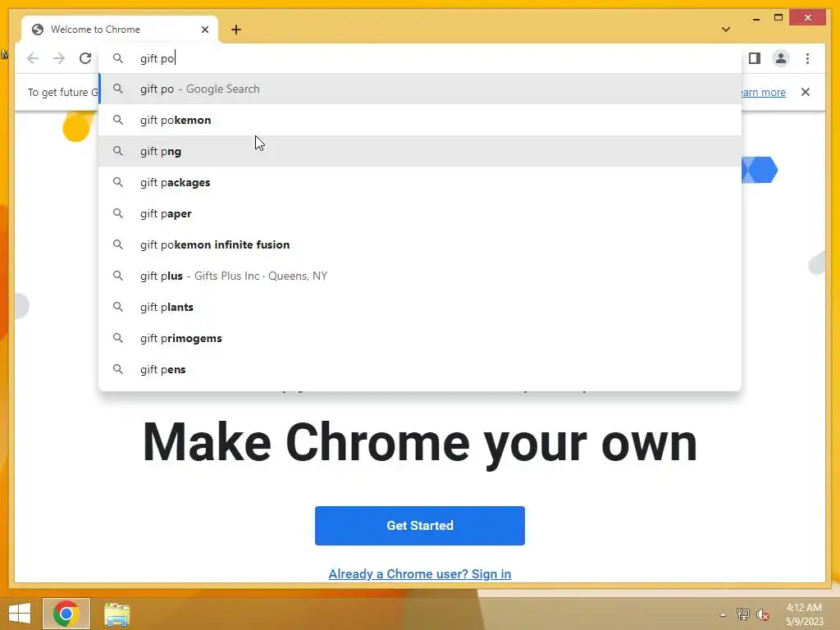840x630 pixels.
Task: Choose the 'gift primogems' suggestion
Action: 420,338
